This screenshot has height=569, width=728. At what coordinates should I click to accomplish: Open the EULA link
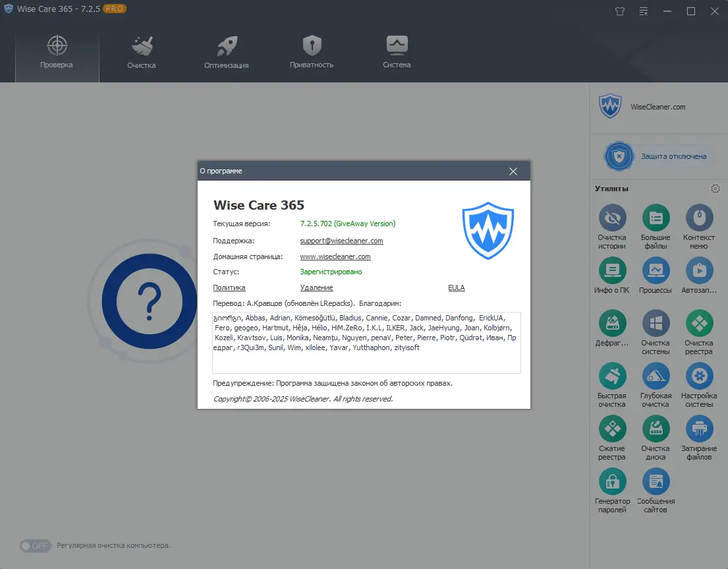pos(457,287)
